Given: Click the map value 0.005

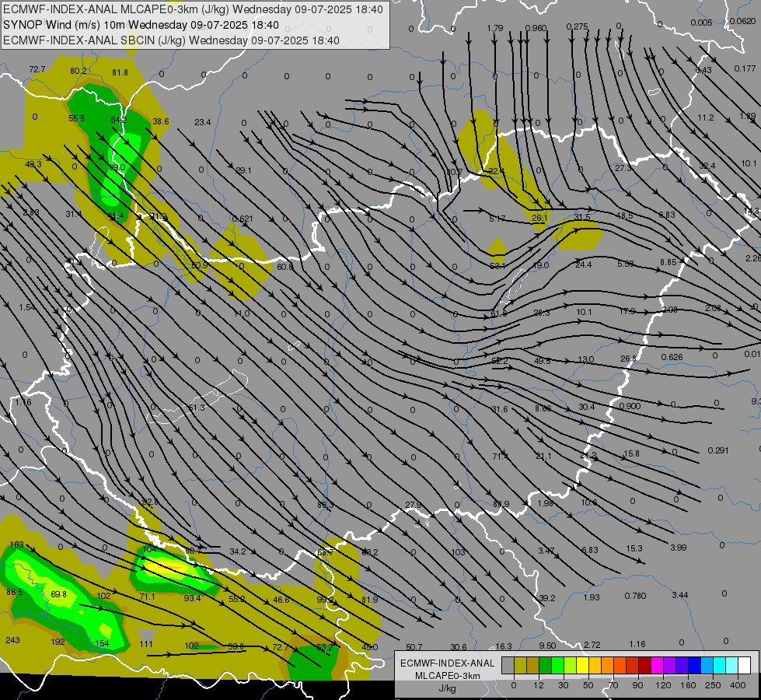Looking at the screenshot, I should point(701,23).
